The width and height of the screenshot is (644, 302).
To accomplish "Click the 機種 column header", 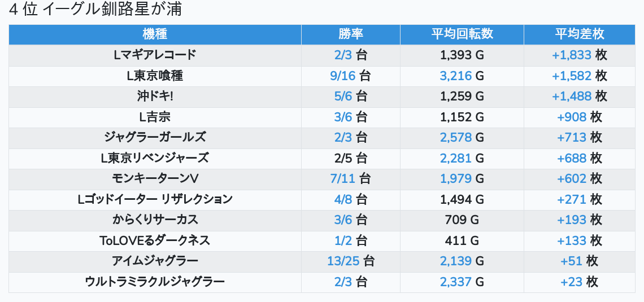I will click(x=155, y=34).
